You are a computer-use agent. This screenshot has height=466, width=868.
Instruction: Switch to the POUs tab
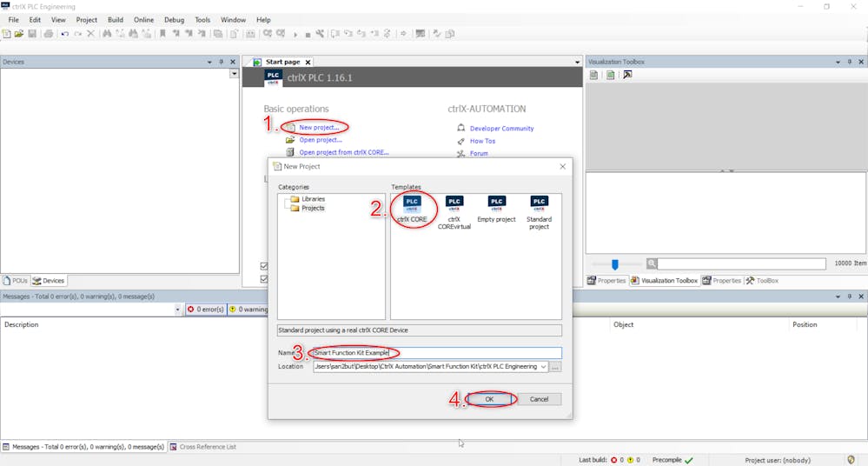point(15,280)
